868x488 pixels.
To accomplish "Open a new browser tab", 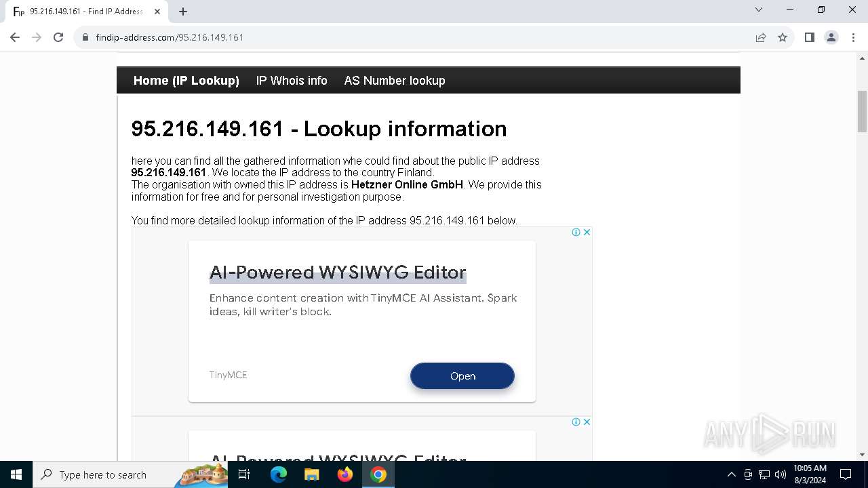I will tap(183, 12).
